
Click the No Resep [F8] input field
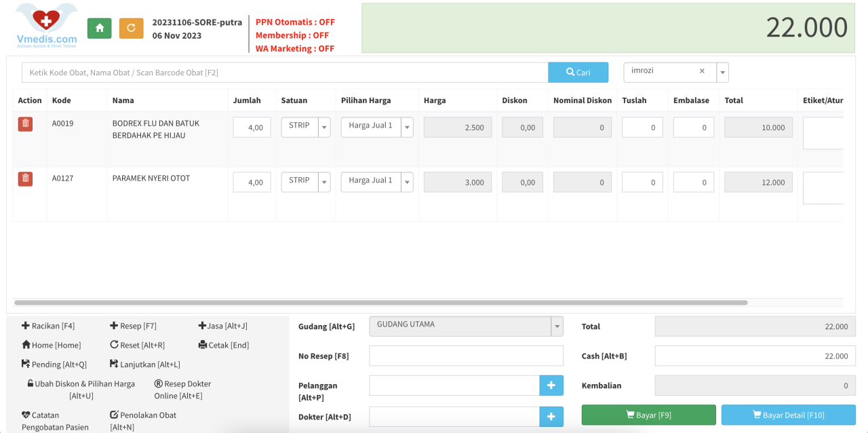pos(466,356)
